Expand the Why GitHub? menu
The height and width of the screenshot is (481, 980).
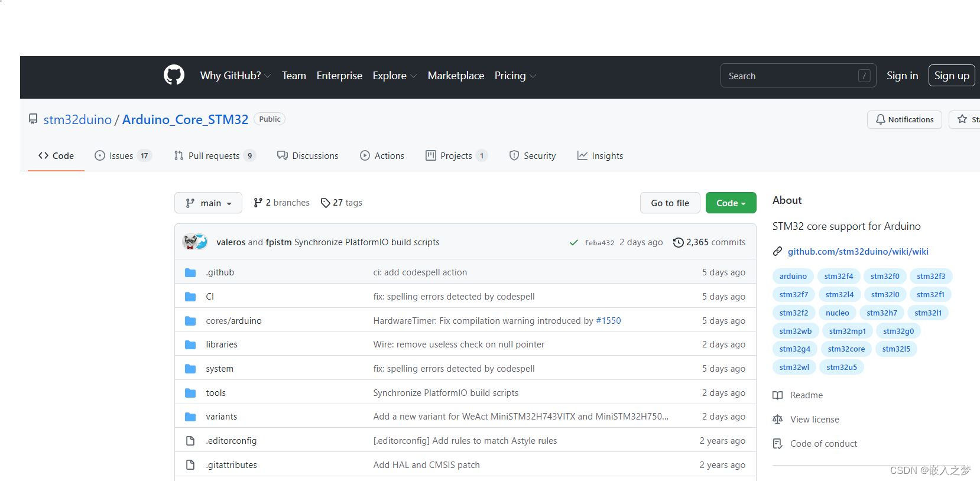tap(235, 76)
